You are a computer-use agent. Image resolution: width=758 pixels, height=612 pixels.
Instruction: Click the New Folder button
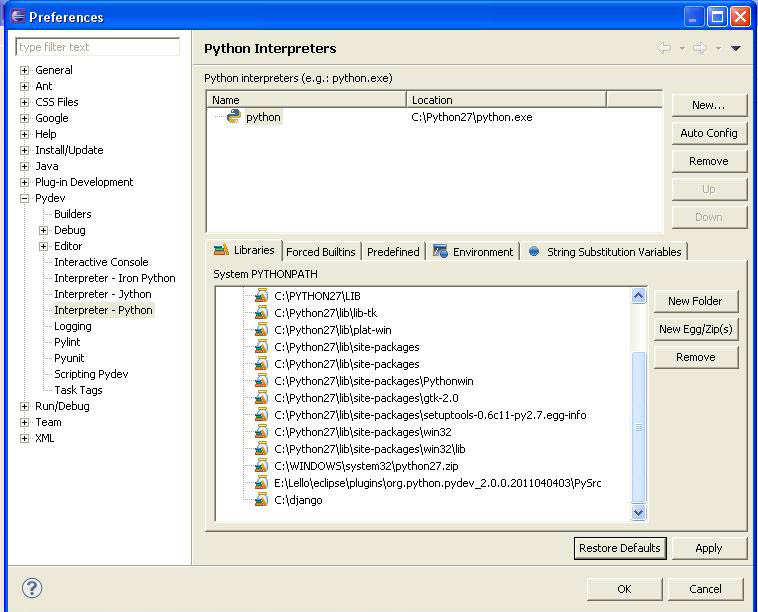(695, 301)
